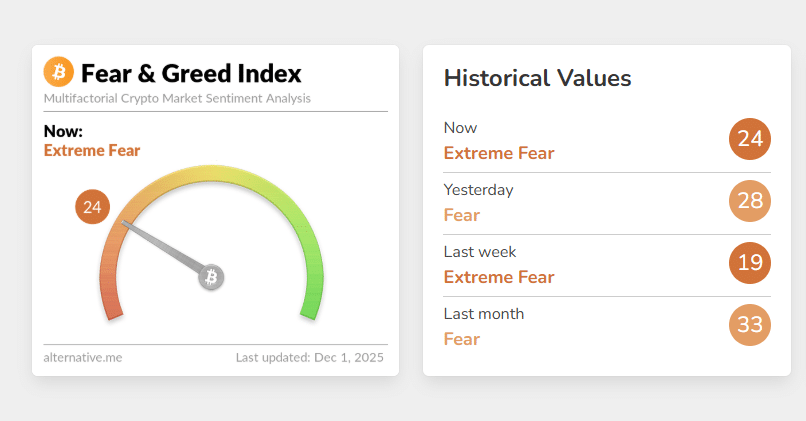Click the Yesterday label
Image resolution: width=806 pixels, height=421 pixels.
[478, 190]
